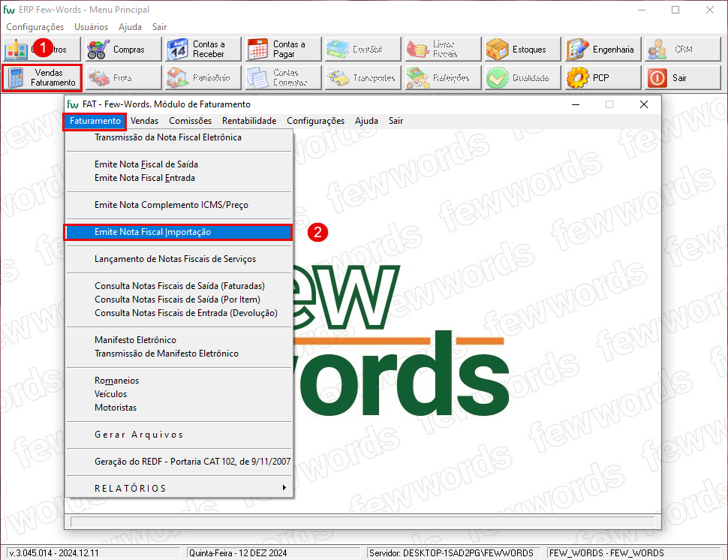Open main window Usuários menu
Screen dimensions: 728x560
point(91,27)
